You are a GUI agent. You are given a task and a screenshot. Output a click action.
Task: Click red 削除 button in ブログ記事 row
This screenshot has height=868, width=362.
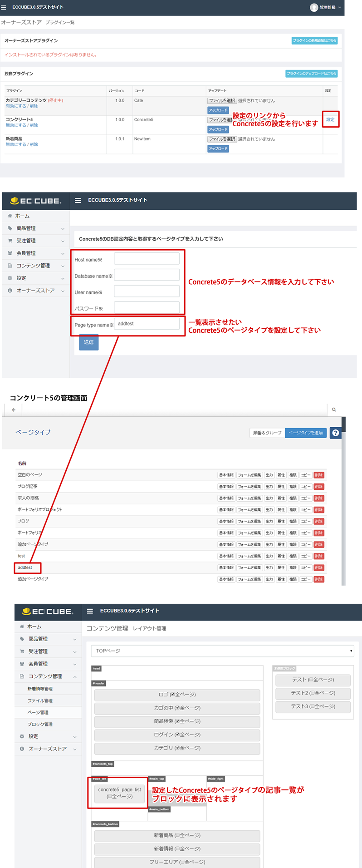[x=319, y=487]
